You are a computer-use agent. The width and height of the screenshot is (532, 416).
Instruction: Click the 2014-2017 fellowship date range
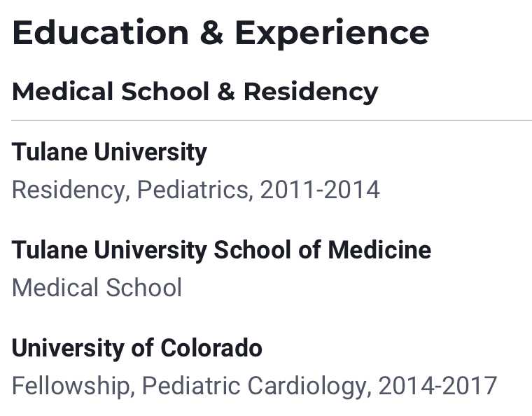(x=437, y=386)
